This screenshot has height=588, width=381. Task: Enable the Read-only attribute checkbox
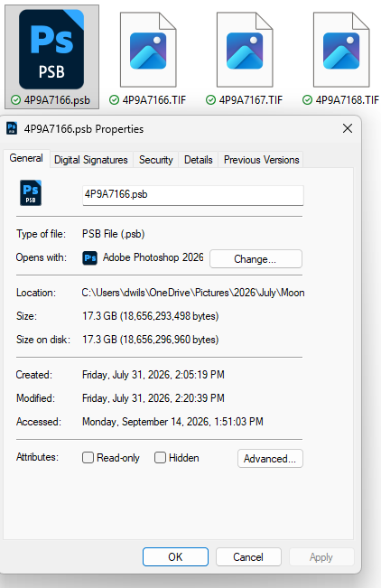click(88, 458)
